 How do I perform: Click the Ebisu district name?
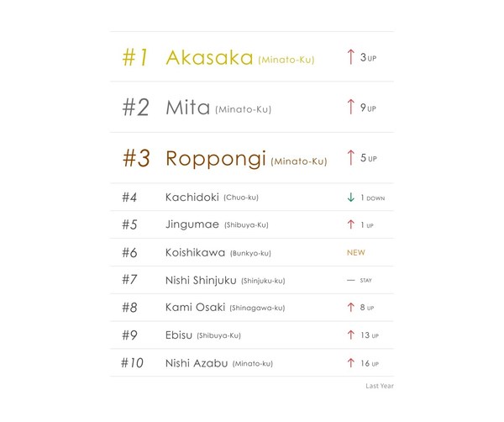pyautogui.click(x=179, y=335)
